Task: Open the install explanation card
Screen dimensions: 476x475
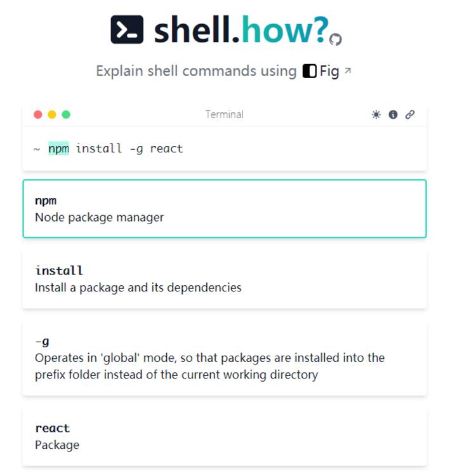Action: 225,279
